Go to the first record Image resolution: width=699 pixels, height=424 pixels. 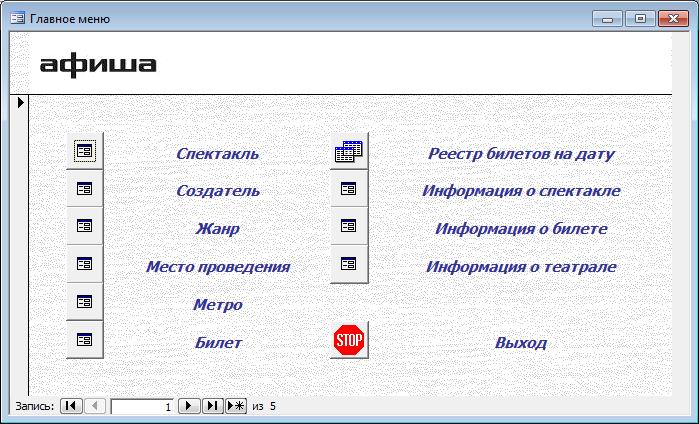[x=71, y=406]
